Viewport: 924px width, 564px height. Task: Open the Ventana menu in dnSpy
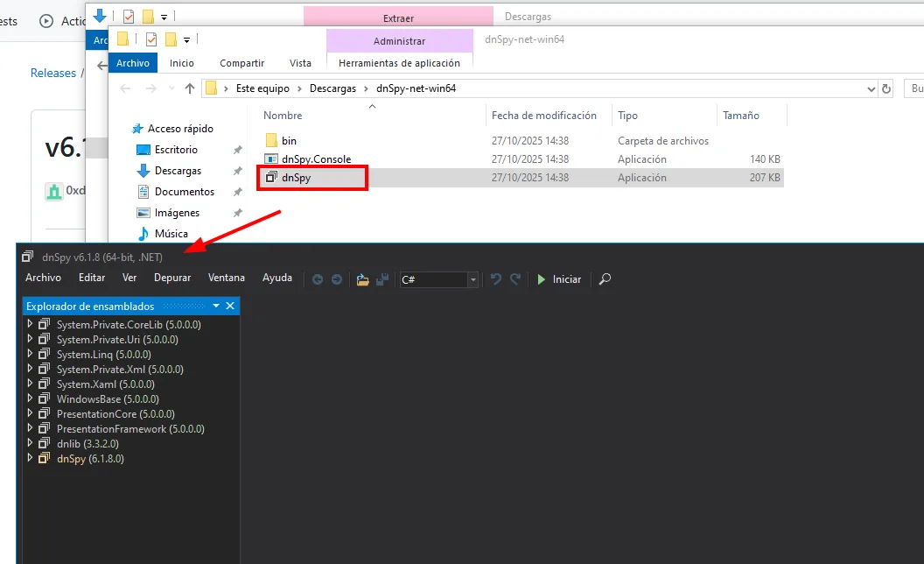(x=227, y=278)
